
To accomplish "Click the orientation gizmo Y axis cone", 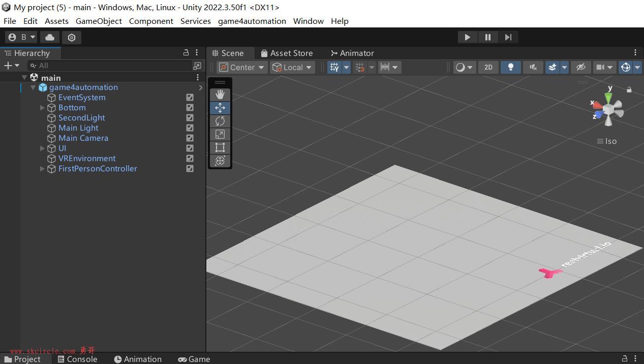I will pyautogui.click(x=608, y=97).
